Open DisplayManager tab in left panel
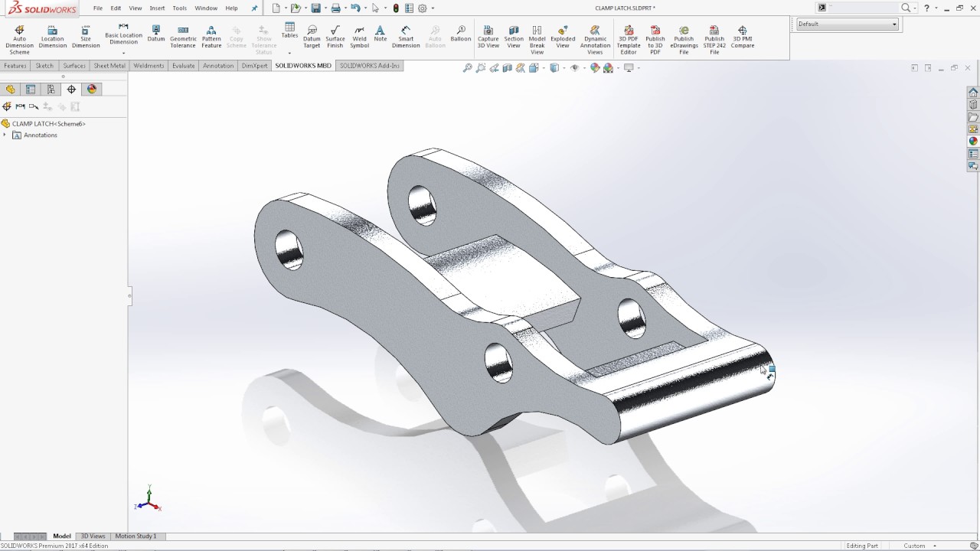This screenshot has height=551, width=980. pos(92,89)
